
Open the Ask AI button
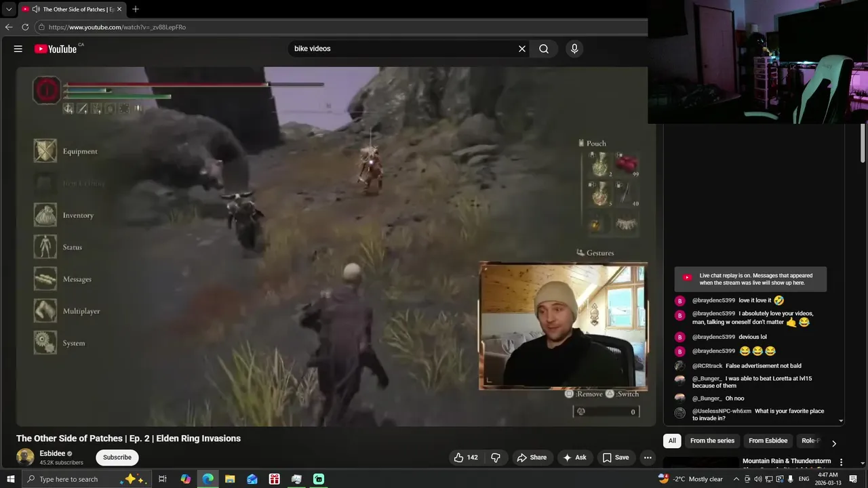(x=574, y=457)
